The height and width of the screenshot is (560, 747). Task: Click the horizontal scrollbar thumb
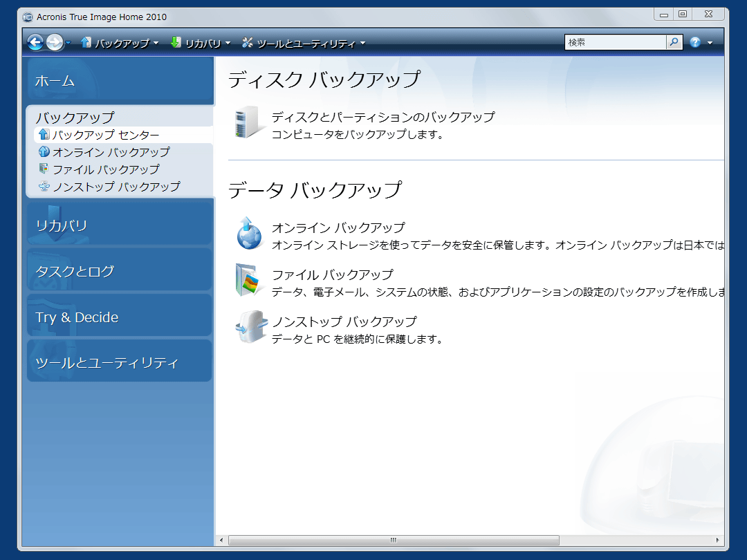pos(394,540)
